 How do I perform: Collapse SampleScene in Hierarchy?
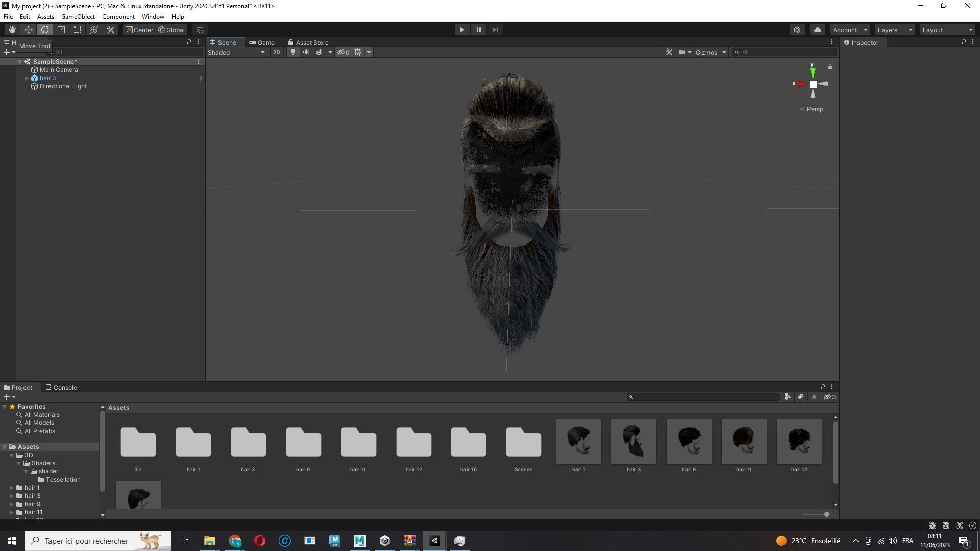pos(19,62)
